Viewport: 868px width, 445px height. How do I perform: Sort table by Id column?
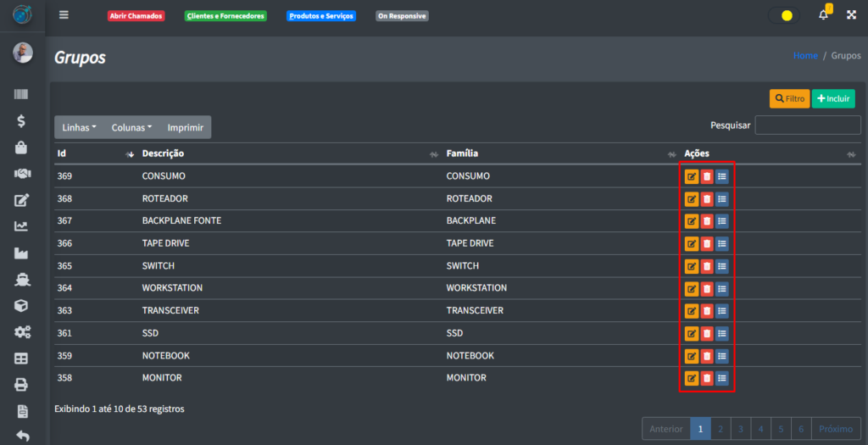pyautogui.click(x=93, y=153)
